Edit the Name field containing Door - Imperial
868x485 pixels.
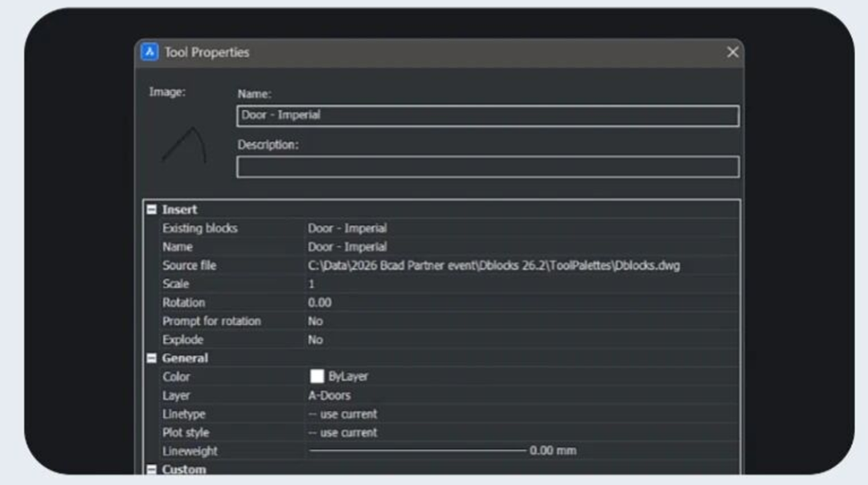(488, 116)
